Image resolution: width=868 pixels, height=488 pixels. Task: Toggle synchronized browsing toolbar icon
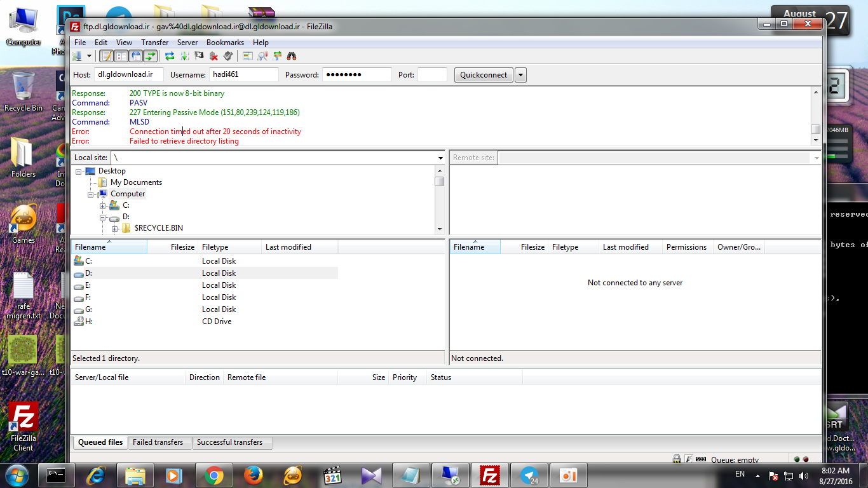[x=277, y=56]
